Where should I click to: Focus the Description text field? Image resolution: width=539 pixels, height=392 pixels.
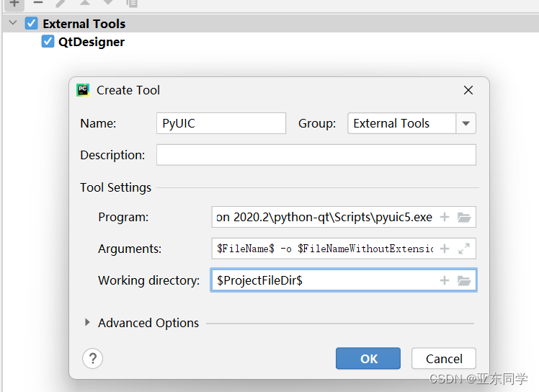[316, 155]
